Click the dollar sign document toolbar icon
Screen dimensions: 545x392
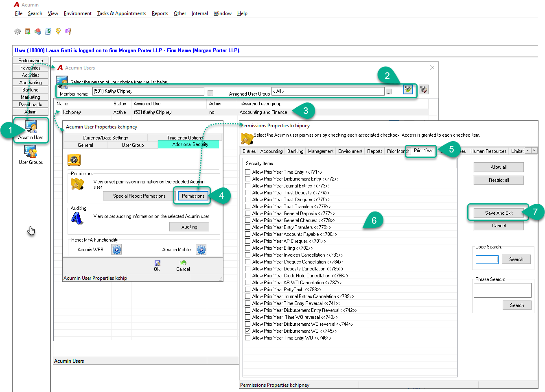(x=48, y=31)
